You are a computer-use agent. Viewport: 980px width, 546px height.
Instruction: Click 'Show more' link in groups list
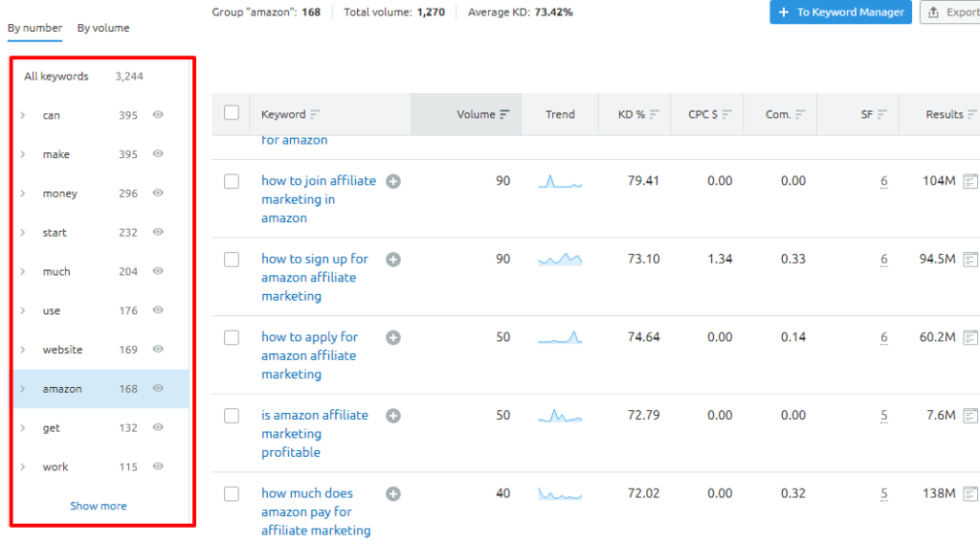pos(98,506)
